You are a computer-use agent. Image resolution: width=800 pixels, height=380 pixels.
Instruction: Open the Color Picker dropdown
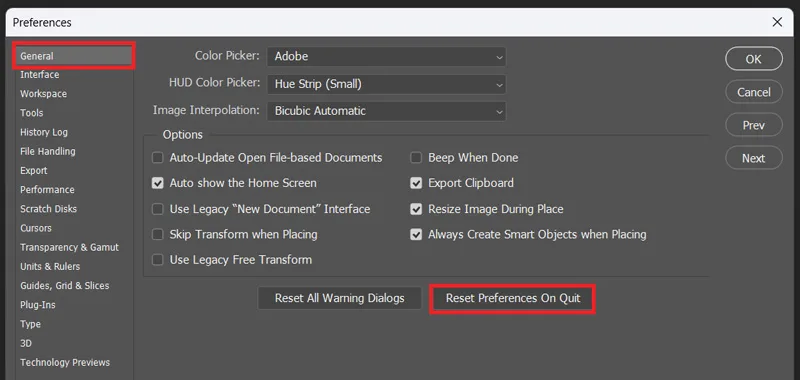[x=386, y=57]
